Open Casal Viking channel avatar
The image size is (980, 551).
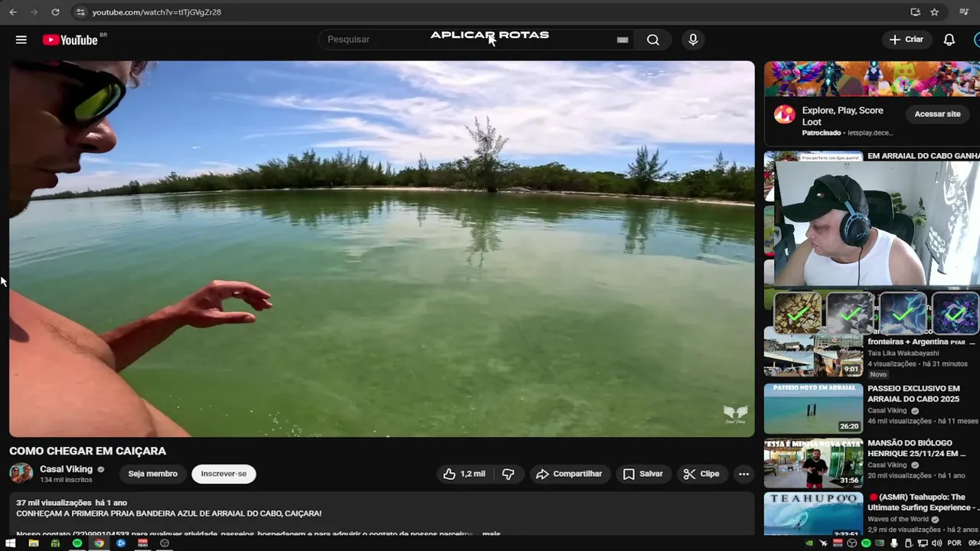point(21,474)
